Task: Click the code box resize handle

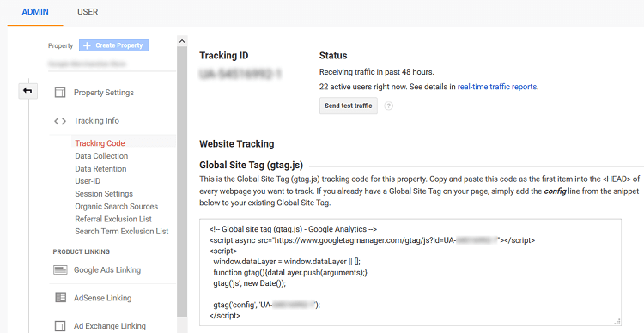Action: click(617, 322)
